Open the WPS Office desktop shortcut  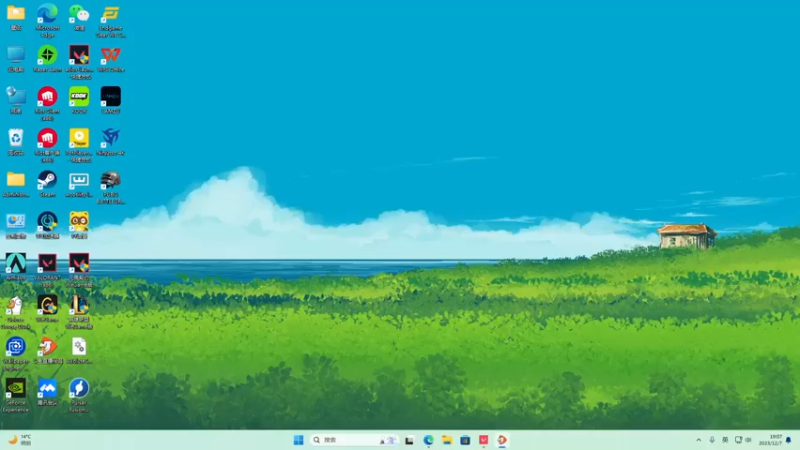tap(111, 59)
